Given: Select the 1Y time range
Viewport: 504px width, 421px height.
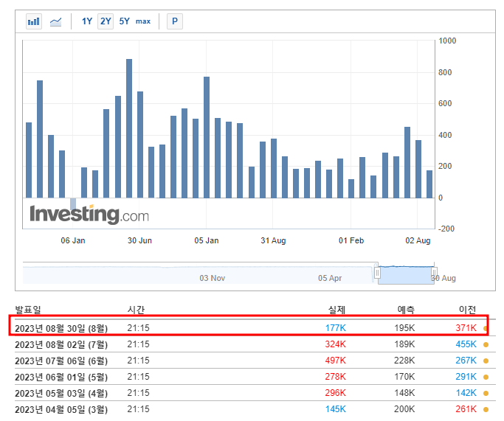Looking at the screenshot, I should (87, 21).
